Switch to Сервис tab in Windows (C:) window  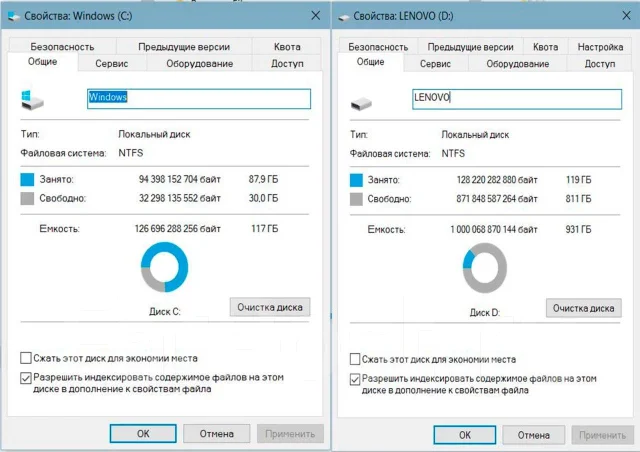[x=112, y=63]
